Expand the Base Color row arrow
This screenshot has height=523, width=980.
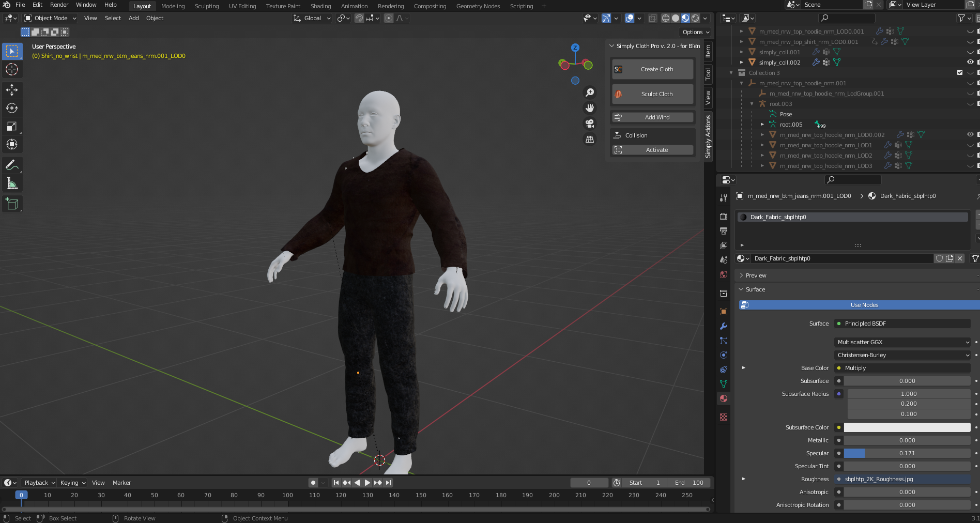(x=743, y=368)
